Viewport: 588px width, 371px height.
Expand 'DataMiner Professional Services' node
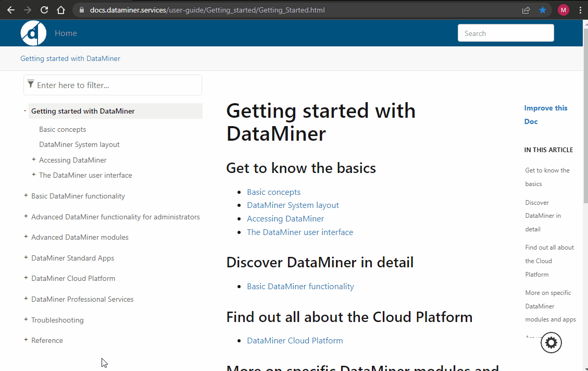26,299
